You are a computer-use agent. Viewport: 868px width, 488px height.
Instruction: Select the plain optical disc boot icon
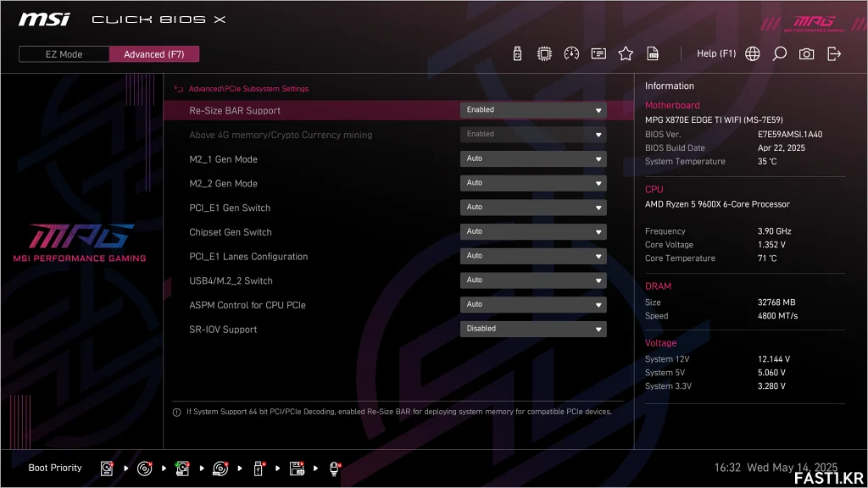pyautogui.click(x=144, y=469)
